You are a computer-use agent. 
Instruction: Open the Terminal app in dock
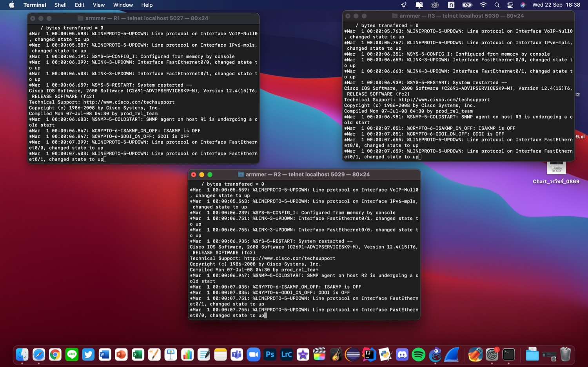coord(508,355)
